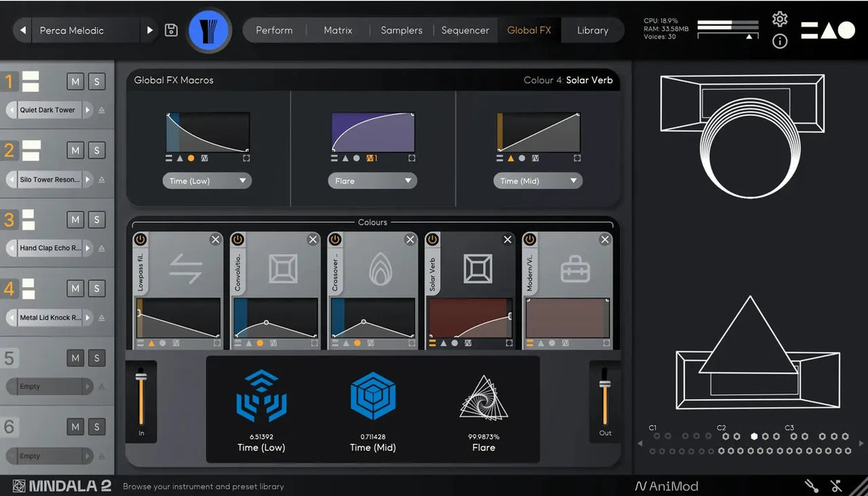This screenshot has height=496, width=868.
Task: Open the Library tab
Action: [x=592, y=30]
